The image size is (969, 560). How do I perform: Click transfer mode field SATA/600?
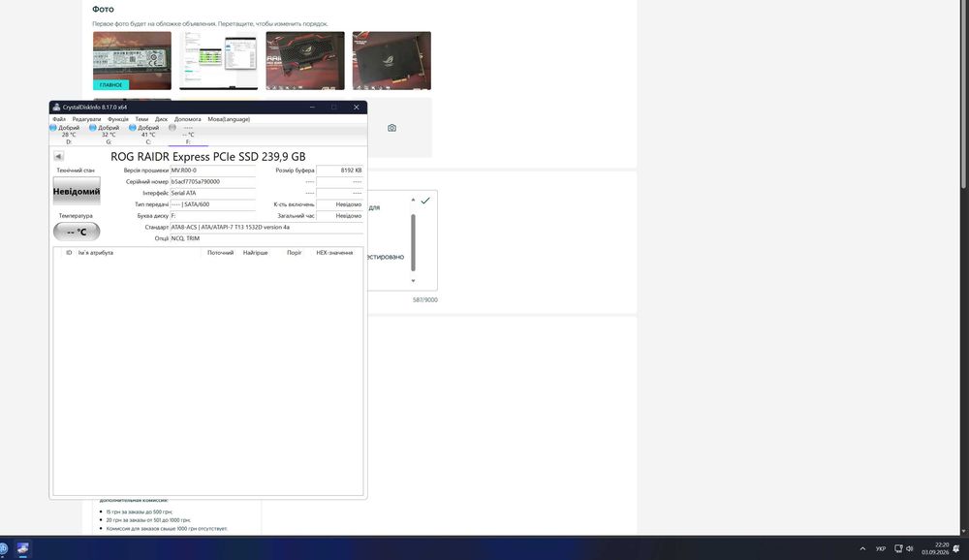tap(212, 204)
